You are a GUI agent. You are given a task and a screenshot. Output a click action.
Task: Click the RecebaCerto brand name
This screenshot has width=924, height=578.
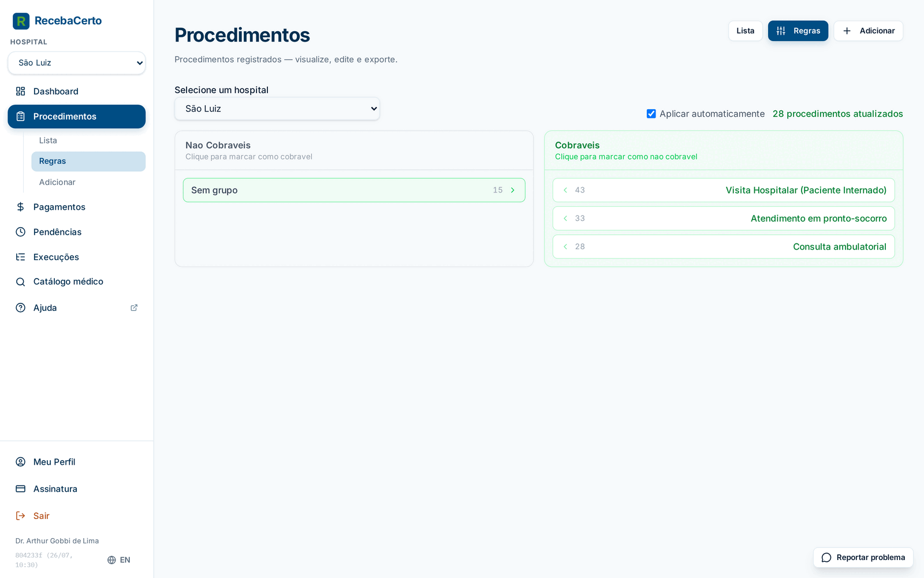[68, 21]
